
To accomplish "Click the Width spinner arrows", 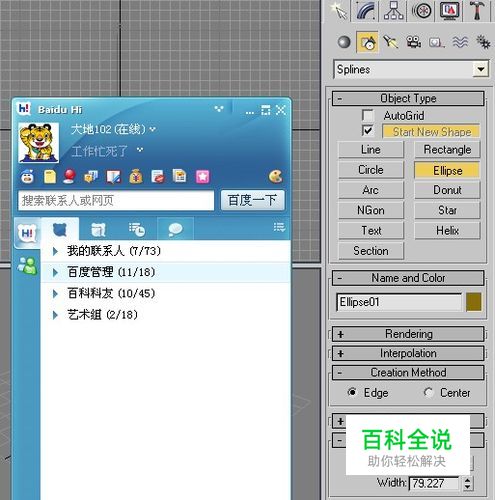I will tap(467, 483).
